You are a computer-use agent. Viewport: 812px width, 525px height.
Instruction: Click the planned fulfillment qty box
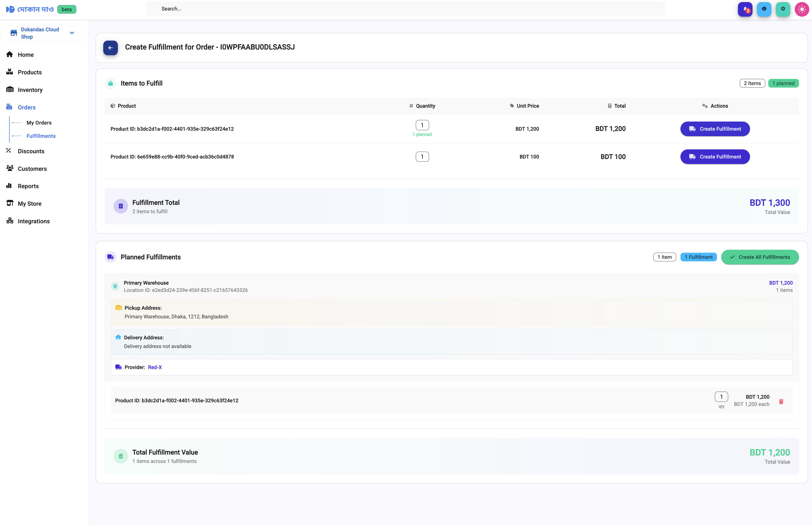tap(721, 397)
